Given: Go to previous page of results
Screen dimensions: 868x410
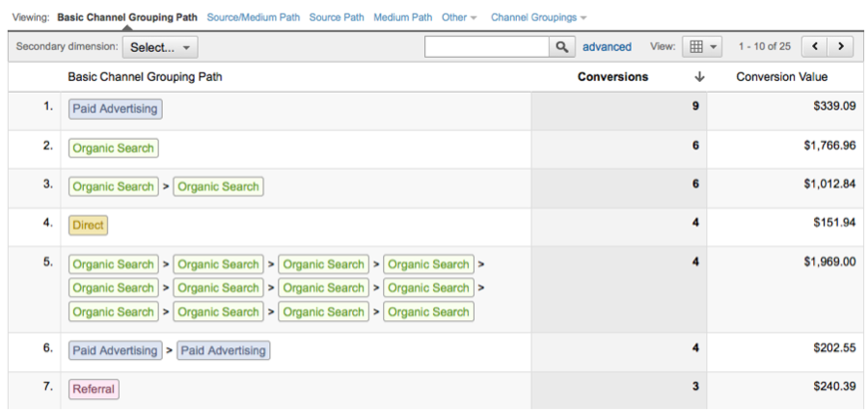Looking at the screenshot, I should tap(818, 46).
